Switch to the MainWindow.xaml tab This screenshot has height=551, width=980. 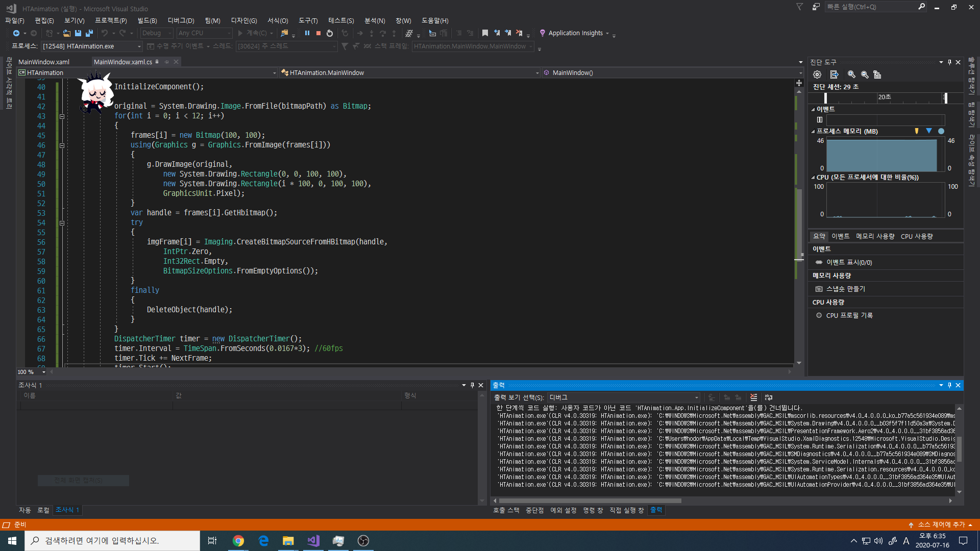click(43, 62)
